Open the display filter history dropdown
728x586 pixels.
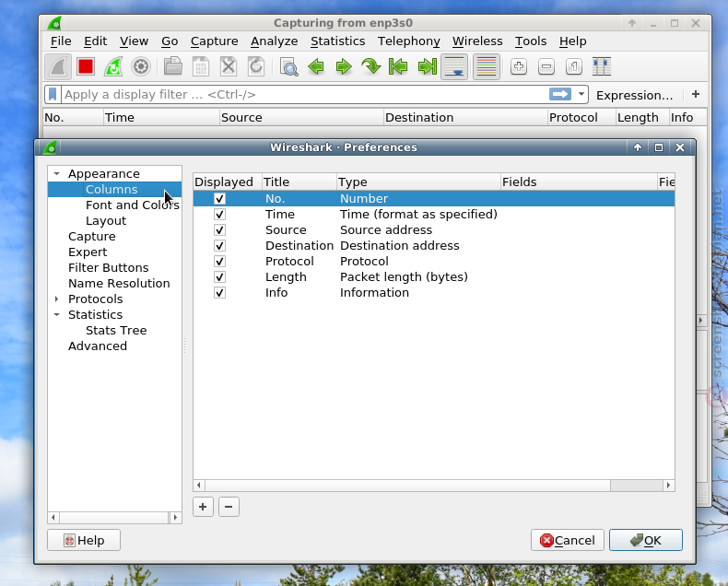coord(581,94)
